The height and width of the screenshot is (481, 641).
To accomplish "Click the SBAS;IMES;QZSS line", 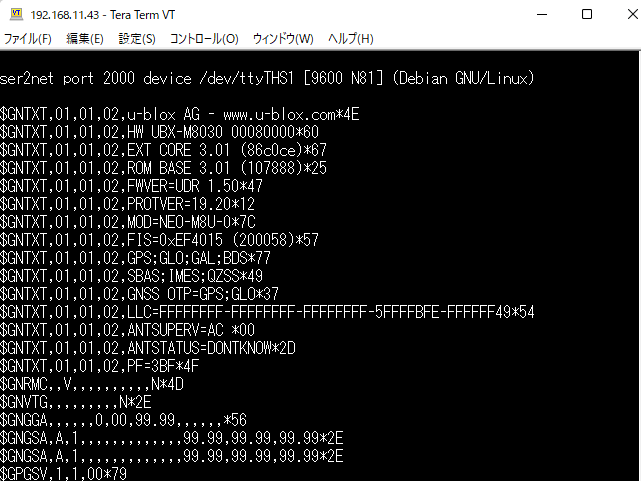I will coord(131,276).
